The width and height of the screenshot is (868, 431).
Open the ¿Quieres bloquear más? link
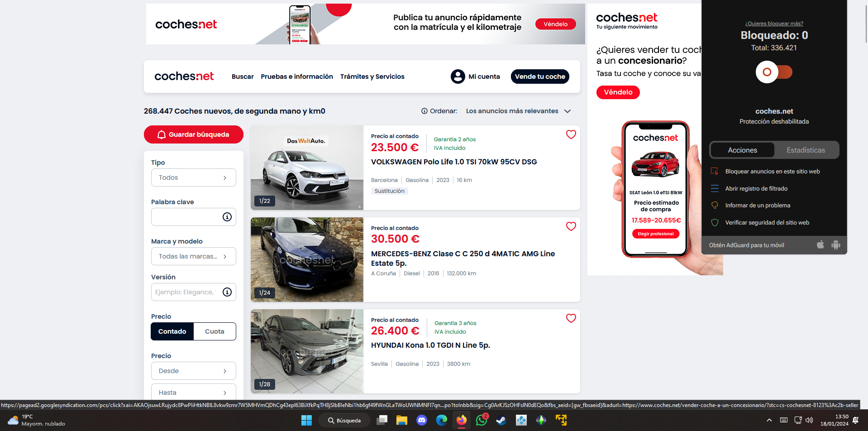click(x=774, y=23)
